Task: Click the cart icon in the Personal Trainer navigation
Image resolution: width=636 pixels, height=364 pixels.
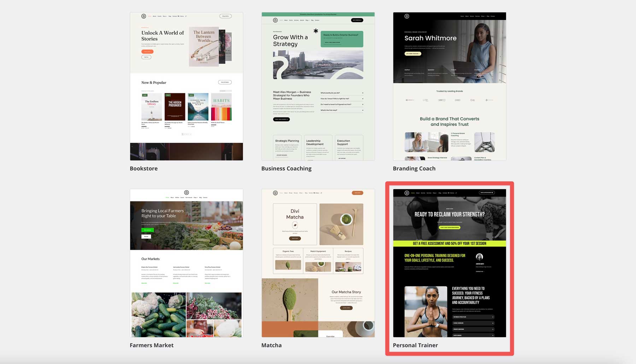Action: pyautogui.click(x=449, y=193)
